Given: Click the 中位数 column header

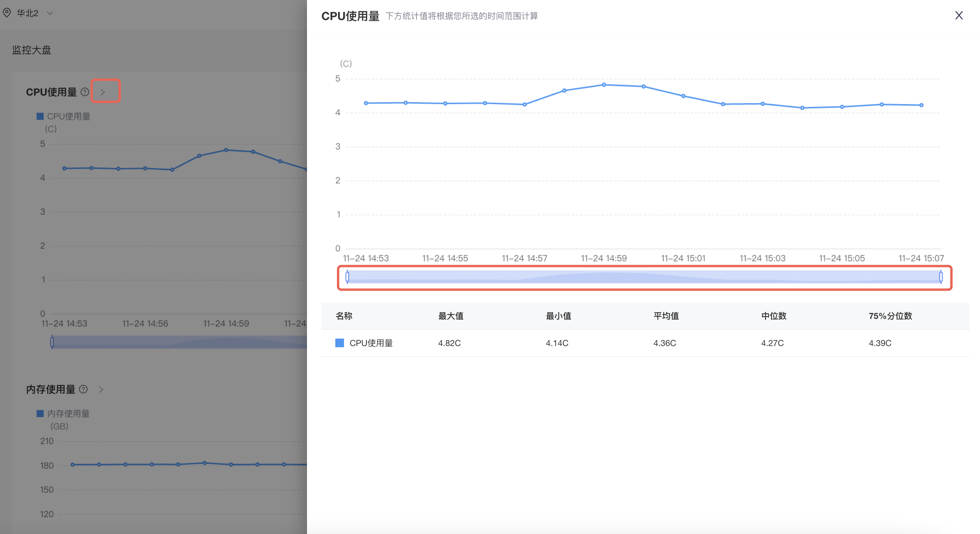Looking at the screenshot, I should point(773,316).
